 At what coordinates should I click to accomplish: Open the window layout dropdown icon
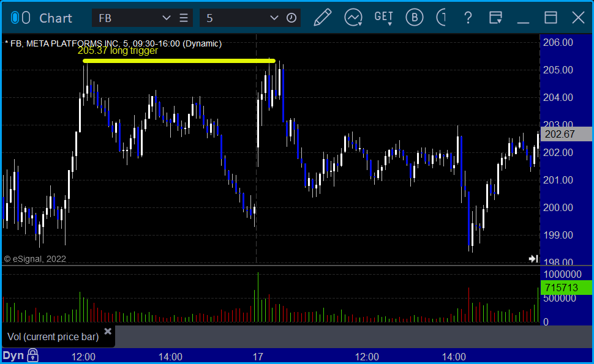[495, 18]
